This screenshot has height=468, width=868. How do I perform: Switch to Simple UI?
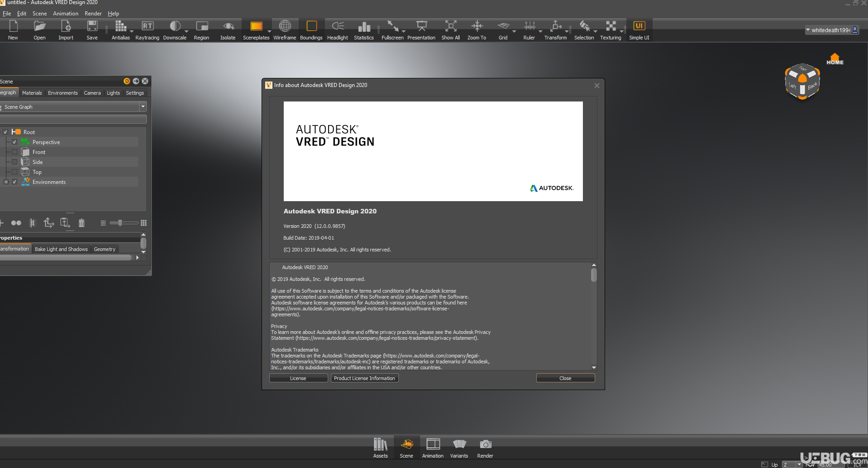(x=639, y=30)
